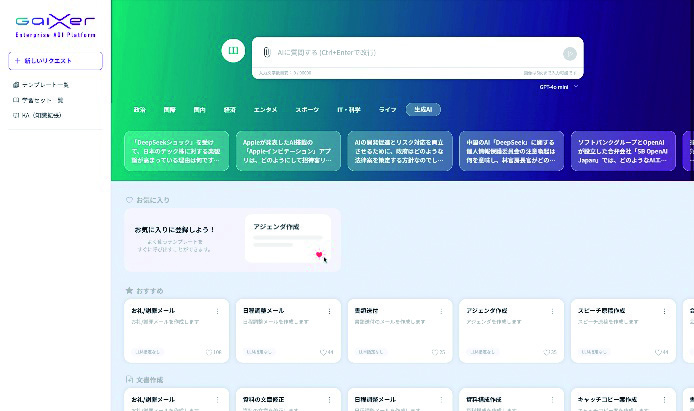Click the round book icon beside the prompt box
Screen dimensions: 694x411
(x=233, y=50)
